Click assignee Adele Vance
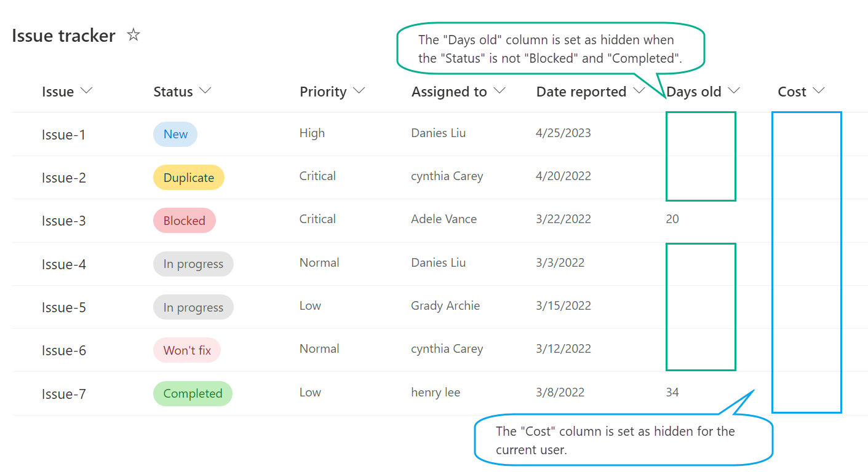The height and width of the screenshot is (472, 868). [444, 219]
